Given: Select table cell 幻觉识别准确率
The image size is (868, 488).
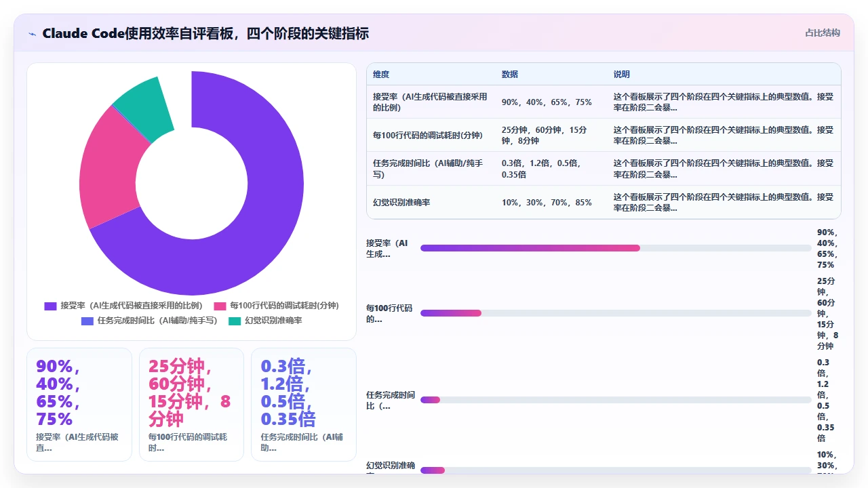Looking at the screenshot, I should [x=431, y=202].
